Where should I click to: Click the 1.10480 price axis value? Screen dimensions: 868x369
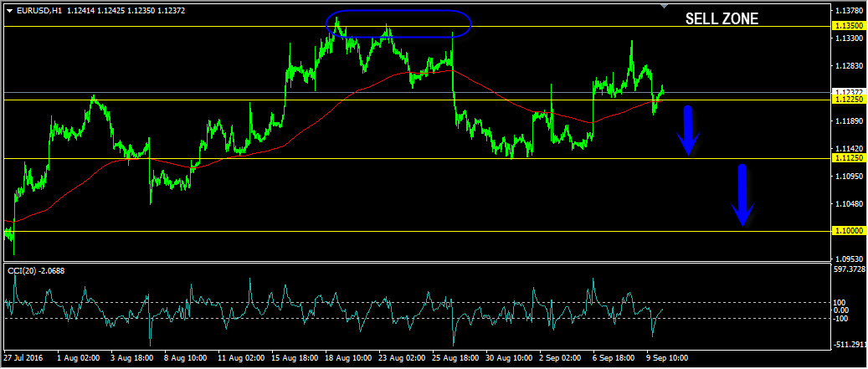pyautogui.click(x=850, y=204)
